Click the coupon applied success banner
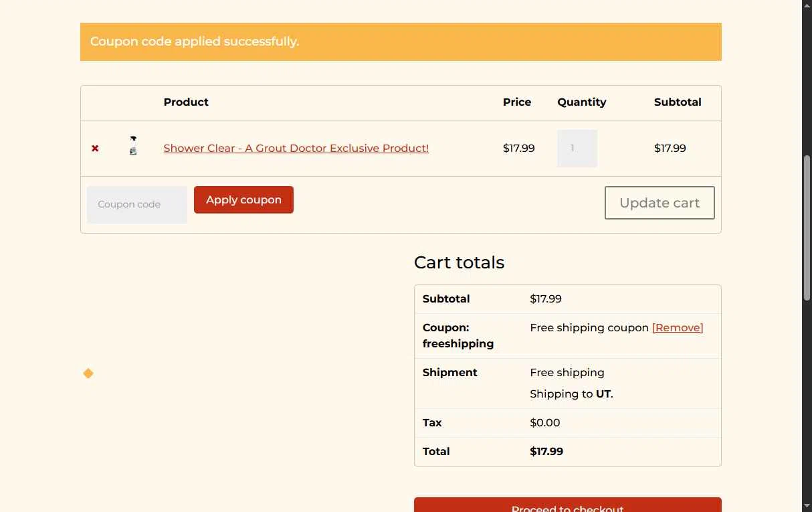The image size is (812, 512). [x=401, y=41]
